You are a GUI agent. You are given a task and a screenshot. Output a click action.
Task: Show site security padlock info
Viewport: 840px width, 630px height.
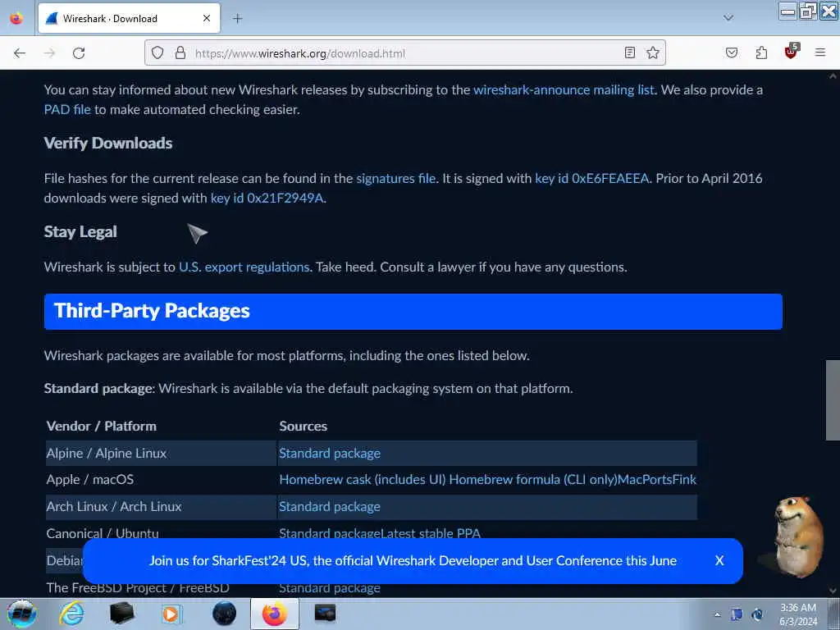pos(180,52)
